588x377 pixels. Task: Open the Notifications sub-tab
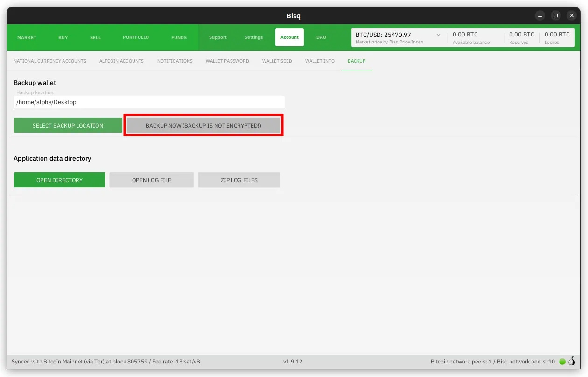pyautogui.click(x=175, y=61)
